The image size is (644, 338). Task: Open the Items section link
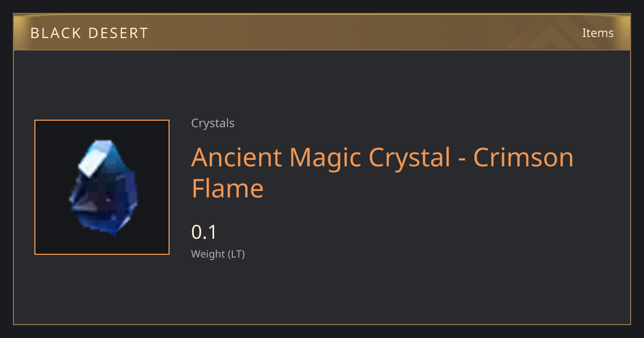[x=598, y=33]
